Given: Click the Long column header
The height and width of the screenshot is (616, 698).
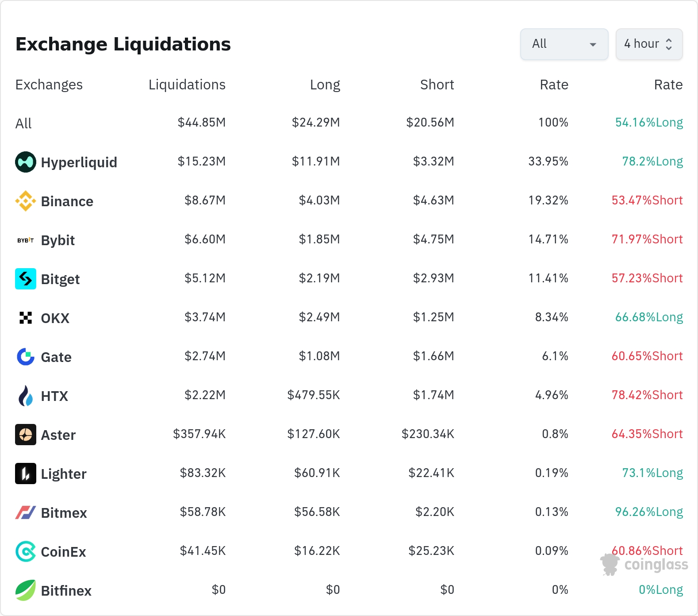Looking at the screenshot, I should point(325,85).
